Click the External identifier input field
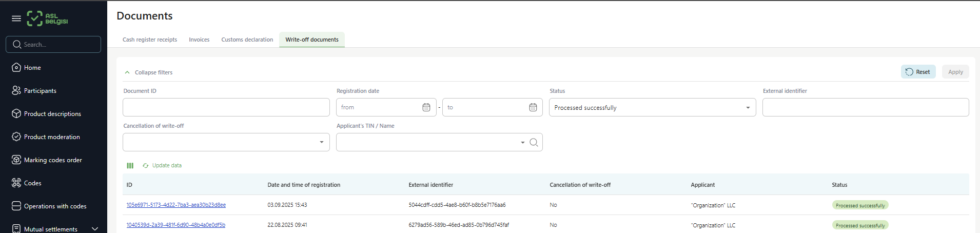This screenshot has width=980, height=233. tap(865, 107)
